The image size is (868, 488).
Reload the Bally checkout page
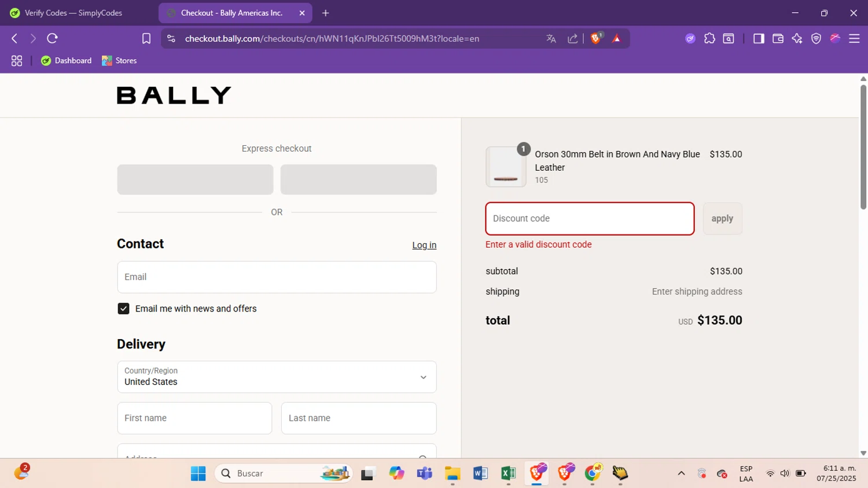click(x=53, y=38)
